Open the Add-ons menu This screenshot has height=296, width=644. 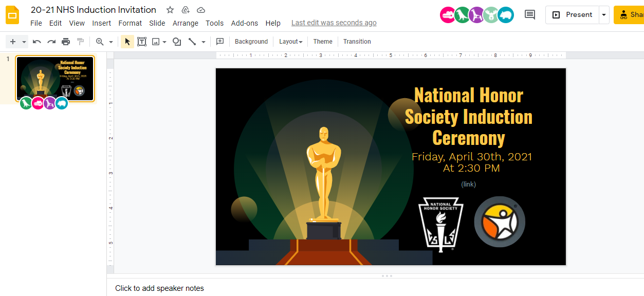[x=245, y=23]
